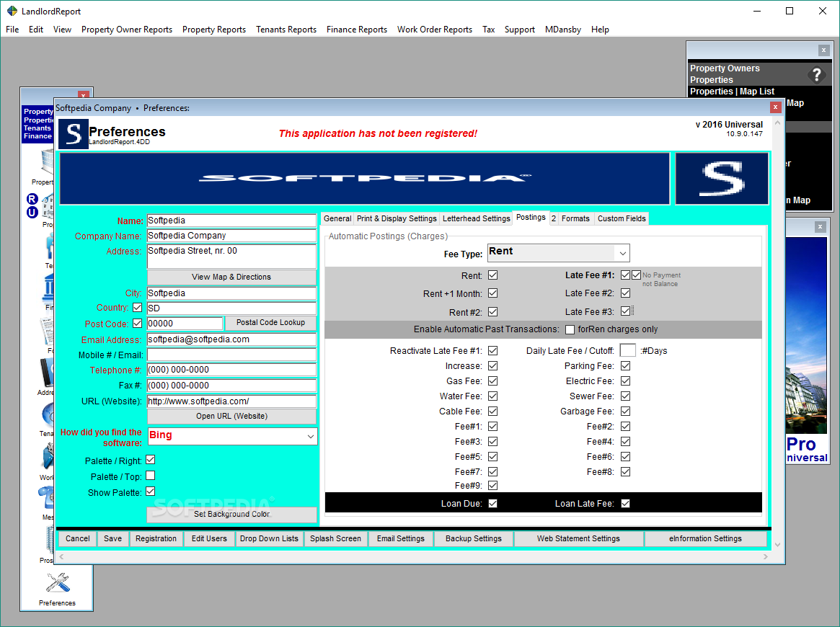The height and width of the screenshot is (627, 840).
Task: Open the Tenants Reports menu
Action: tap(286, 30)
